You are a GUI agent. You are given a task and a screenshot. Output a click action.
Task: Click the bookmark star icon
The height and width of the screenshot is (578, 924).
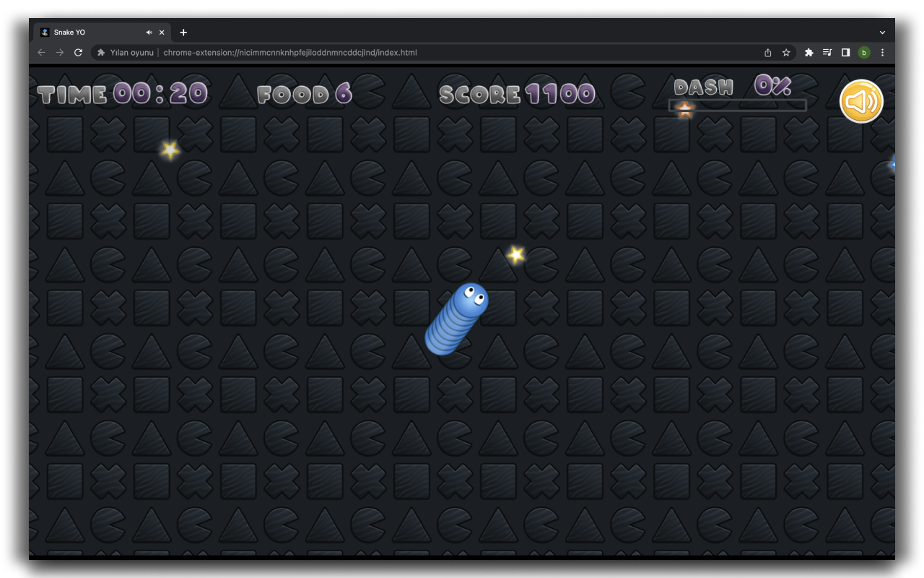pos(785,52)
